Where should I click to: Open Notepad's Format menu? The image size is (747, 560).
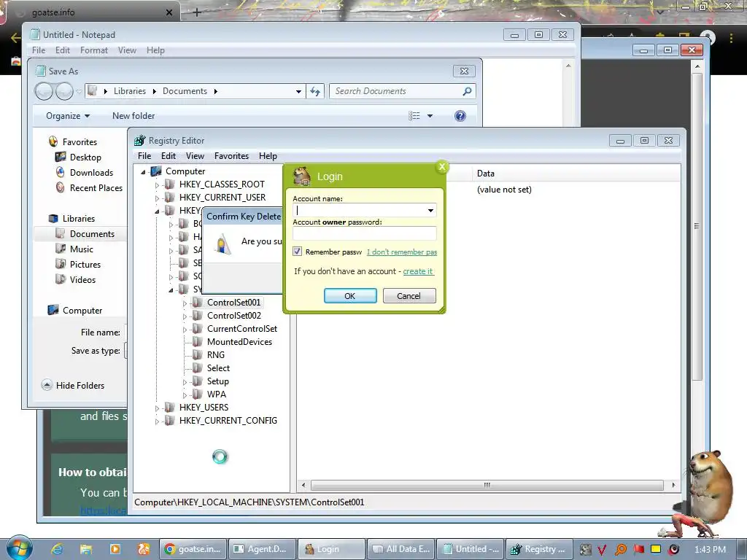[x=94, y=50]
